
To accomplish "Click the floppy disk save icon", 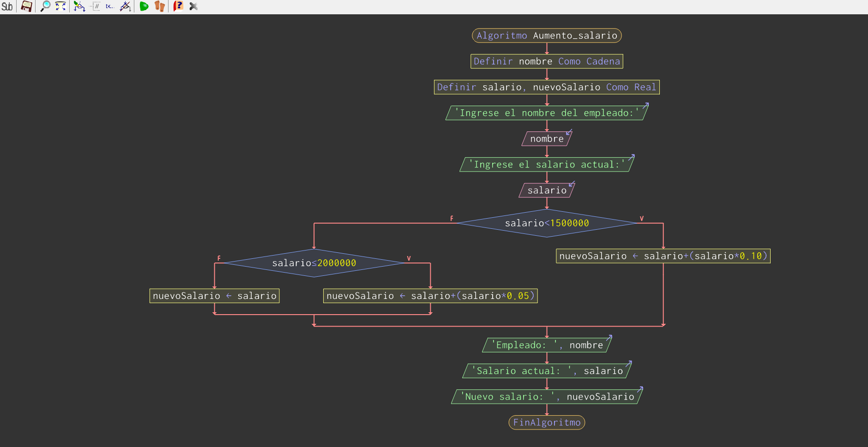I will [x=27, y=6].
